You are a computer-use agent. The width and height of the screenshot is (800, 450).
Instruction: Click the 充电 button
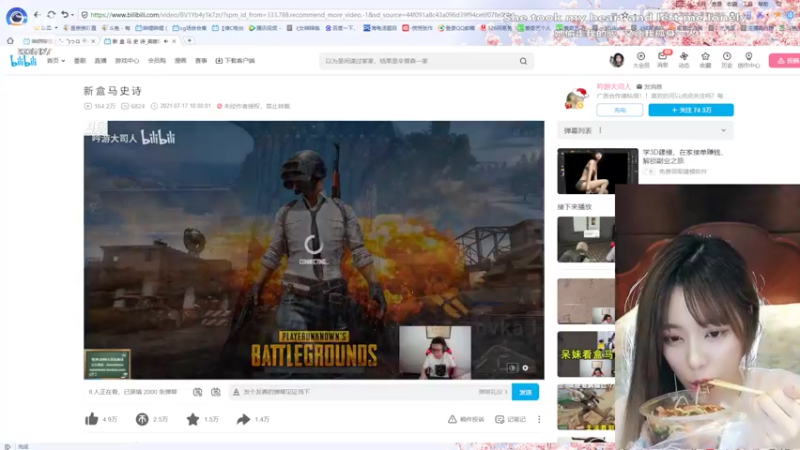coord(620,110)
